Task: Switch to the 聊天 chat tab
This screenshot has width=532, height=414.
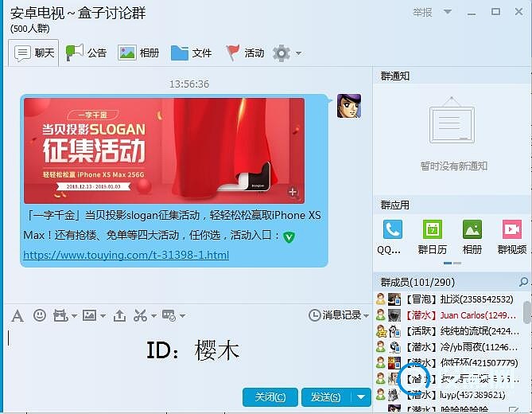Action: [x=34, y=53]
